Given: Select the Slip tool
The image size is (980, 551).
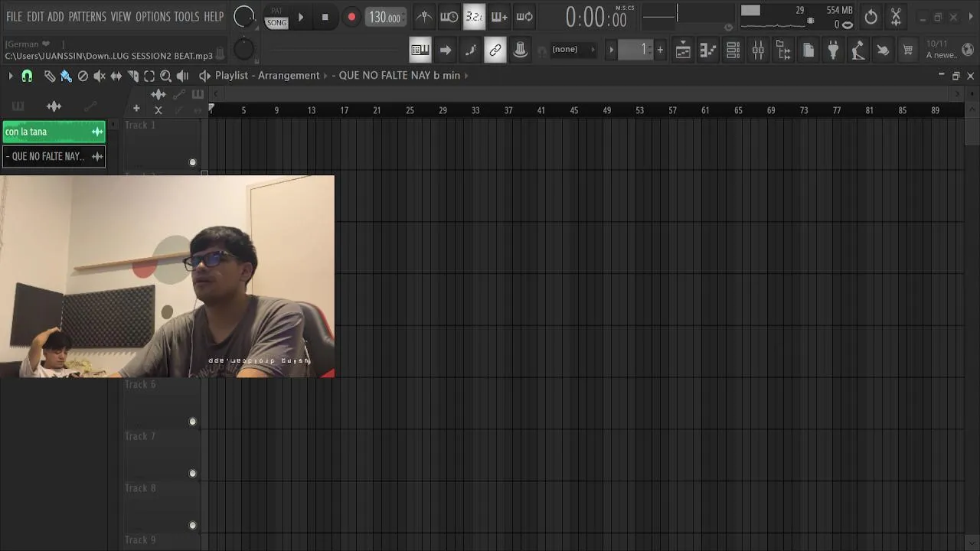Looking at the screenshot, I should 116,76.
